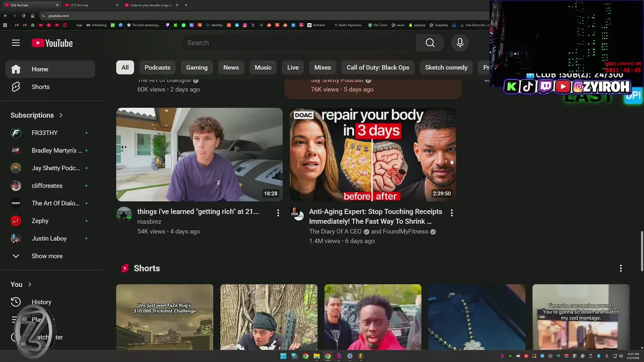Switch to the (17) YouTube tab
The width and height of the screenshot is (644, 362).
(x=91, y=5)
